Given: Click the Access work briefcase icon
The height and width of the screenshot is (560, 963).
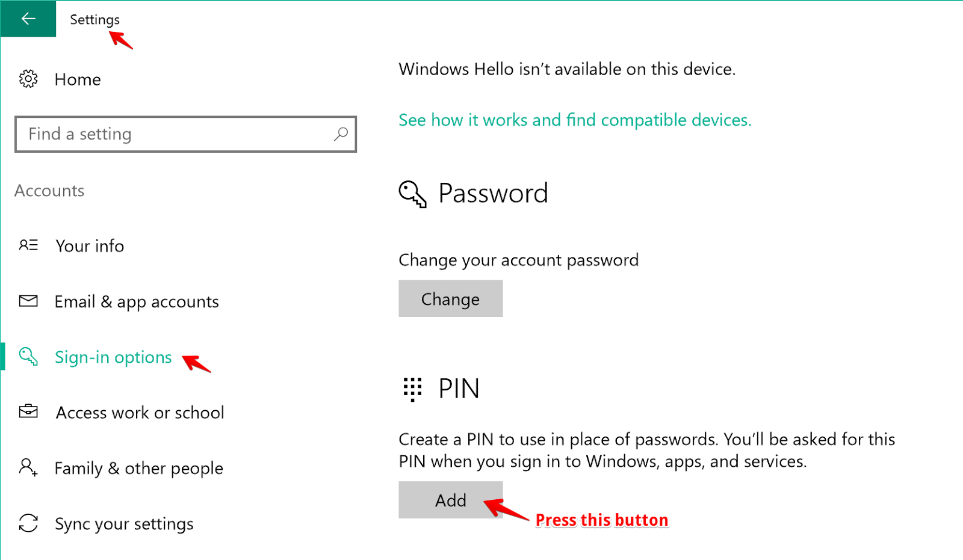Looking at the screenshot, I should (28, 412).
